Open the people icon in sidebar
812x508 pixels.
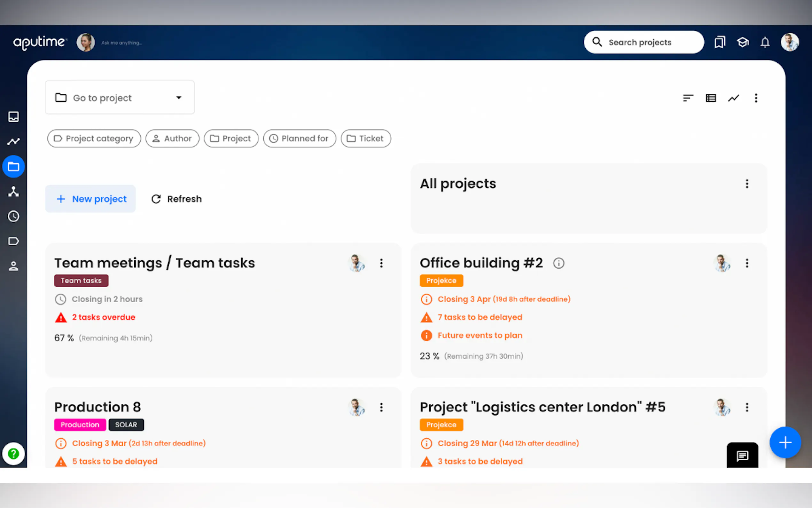13,266
